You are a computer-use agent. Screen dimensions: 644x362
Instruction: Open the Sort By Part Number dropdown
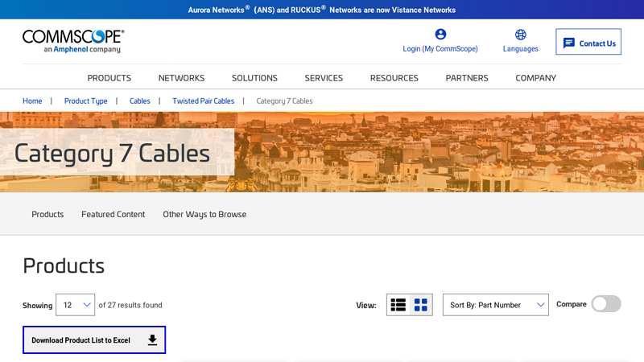[495, 305]
